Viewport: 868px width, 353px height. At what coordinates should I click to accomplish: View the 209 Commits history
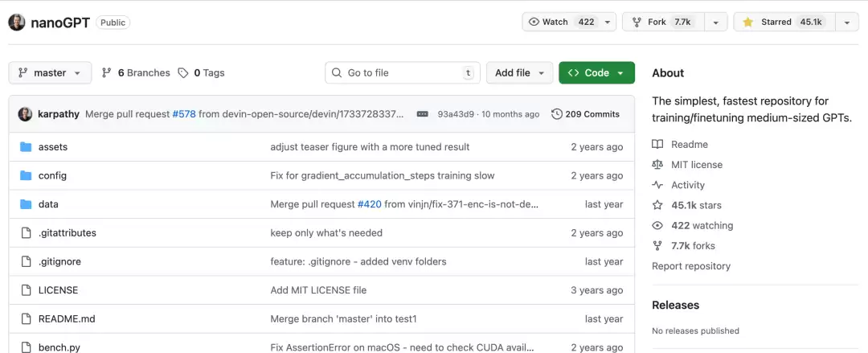point(585,114)
